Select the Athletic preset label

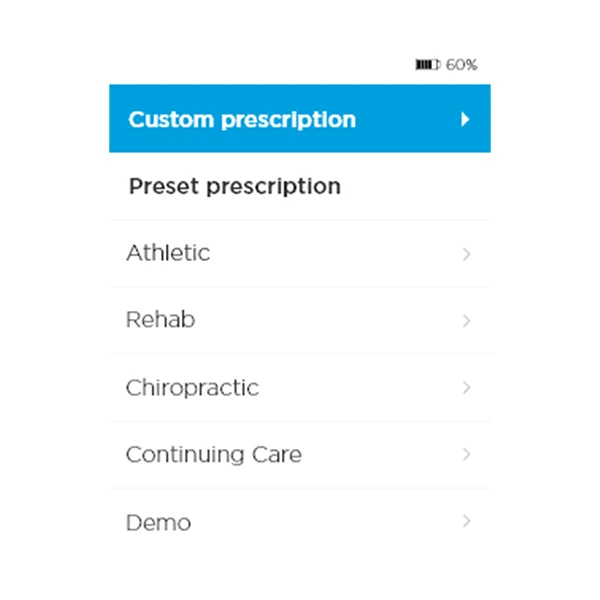[x=168, y=254]
